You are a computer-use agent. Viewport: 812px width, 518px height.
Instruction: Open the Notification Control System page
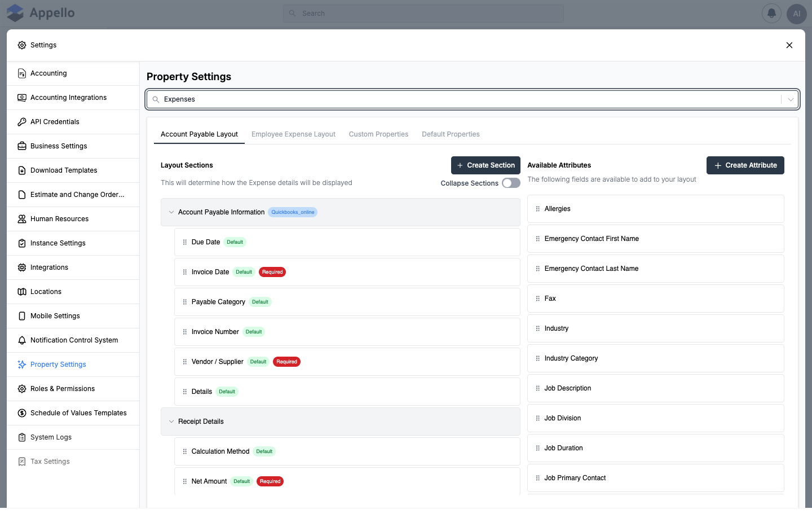click(73, 340)
